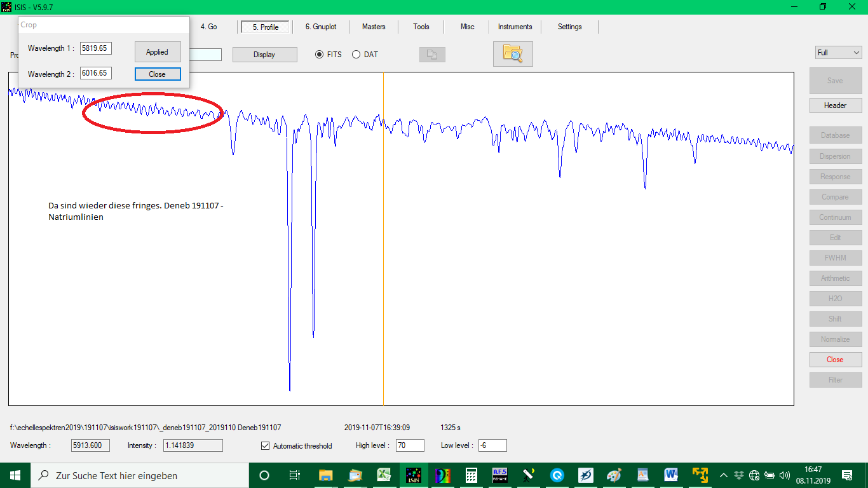Switch to the 6. Gnuplot tab
Image resolution: width=868 pixels, height=488 pixels.
coord(321,27)
